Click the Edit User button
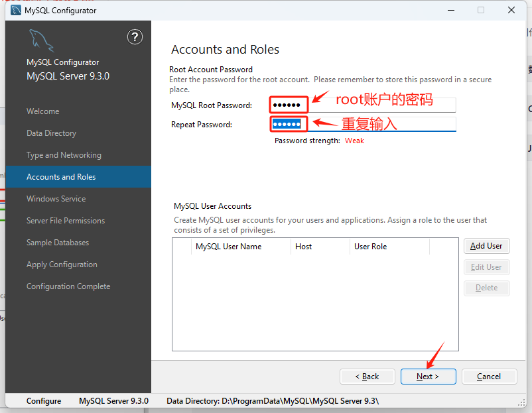This screenshot has width=532, height=413. point(486,267)
